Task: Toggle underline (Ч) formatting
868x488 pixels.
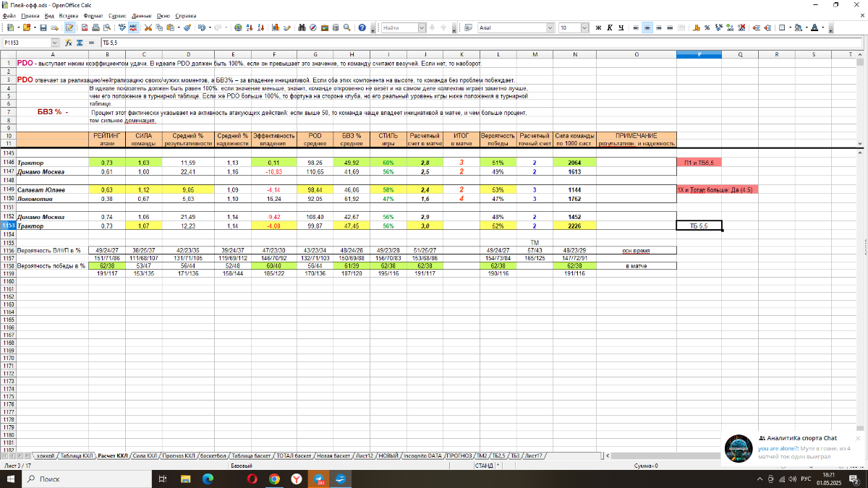Action: tap(621, 27)
